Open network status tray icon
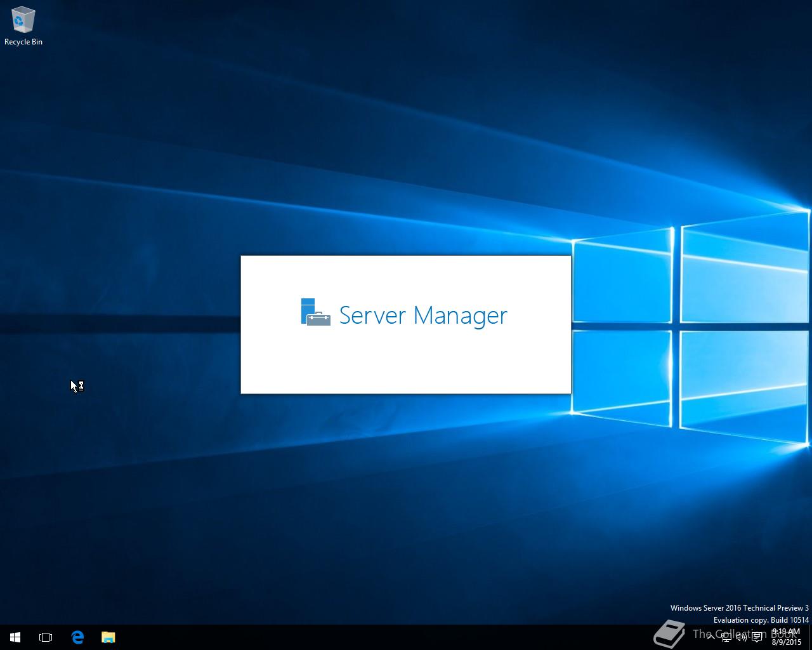The image size is (812, 650). pos(726,637)
